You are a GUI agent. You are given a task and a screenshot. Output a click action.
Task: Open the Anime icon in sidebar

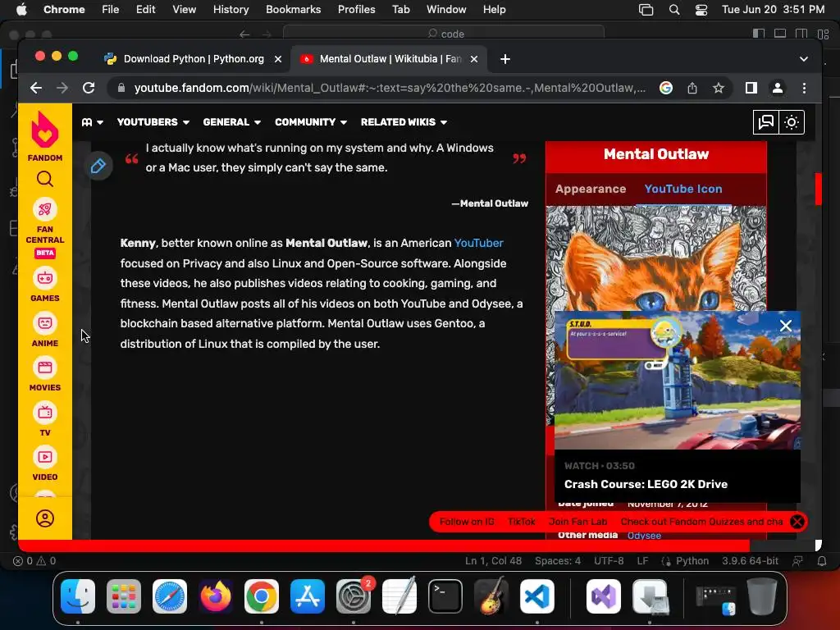[45, 323]
